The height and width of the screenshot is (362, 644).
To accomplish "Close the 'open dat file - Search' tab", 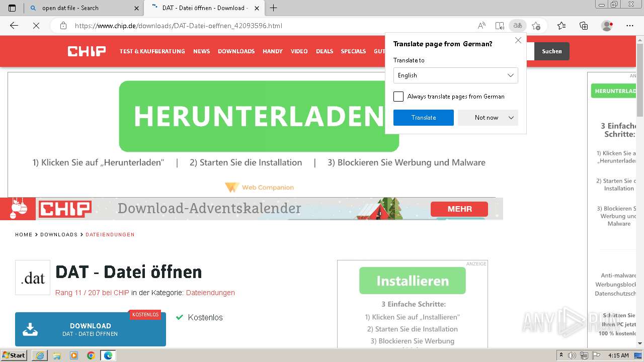I will pos(136,8).
